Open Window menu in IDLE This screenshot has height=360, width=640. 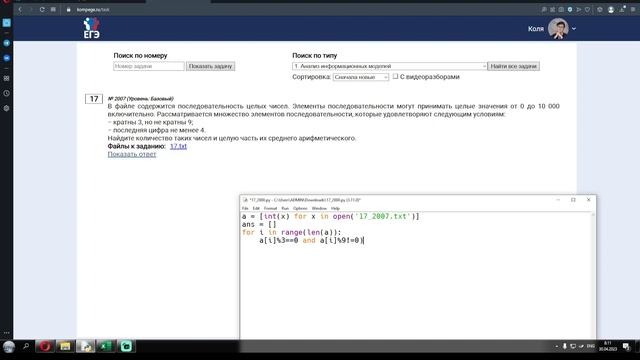[319, 209]
